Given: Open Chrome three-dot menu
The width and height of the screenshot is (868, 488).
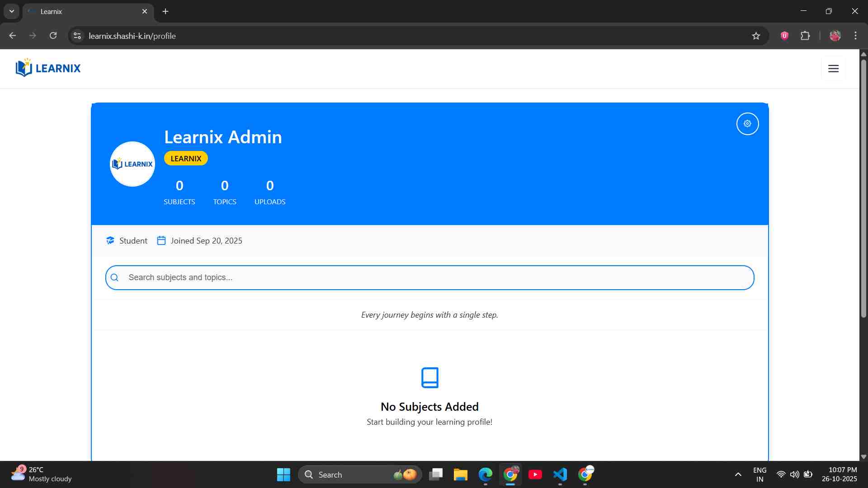Looking at the screenshot, I should (855, 36).
